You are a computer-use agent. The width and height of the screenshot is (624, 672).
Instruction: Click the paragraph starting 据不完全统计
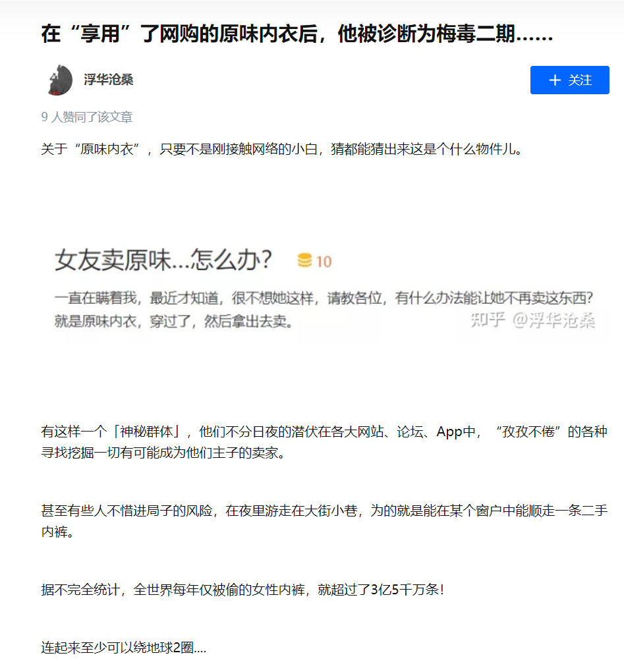(x=242, y=590)
